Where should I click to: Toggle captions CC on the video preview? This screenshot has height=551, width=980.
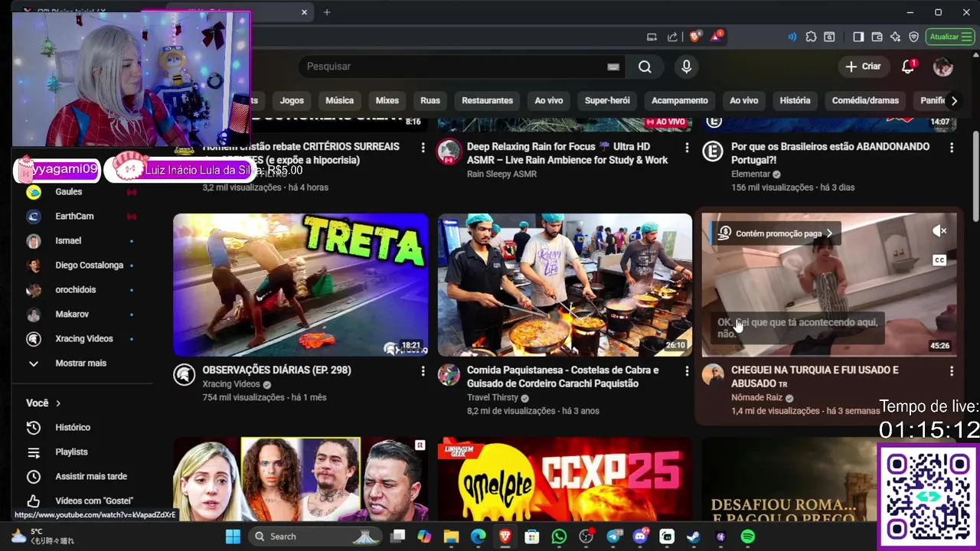coord(939,260)
